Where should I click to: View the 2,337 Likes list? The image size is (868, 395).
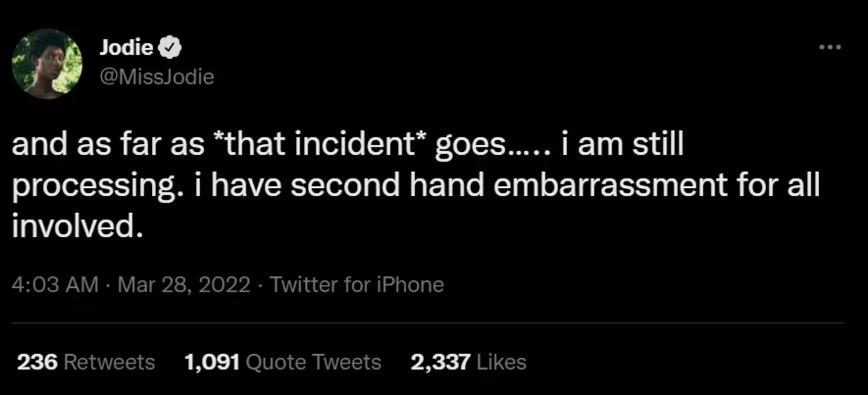[x=468, y=362]
